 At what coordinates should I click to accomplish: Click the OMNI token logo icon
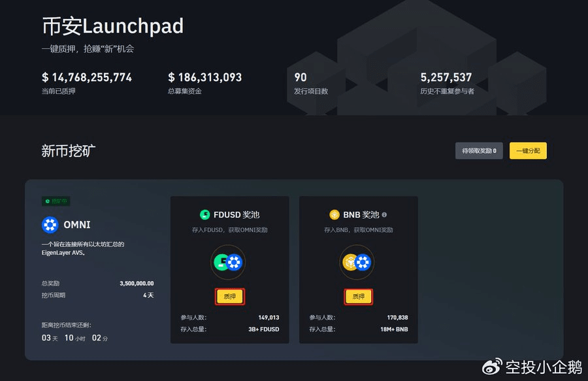(50, 225)
